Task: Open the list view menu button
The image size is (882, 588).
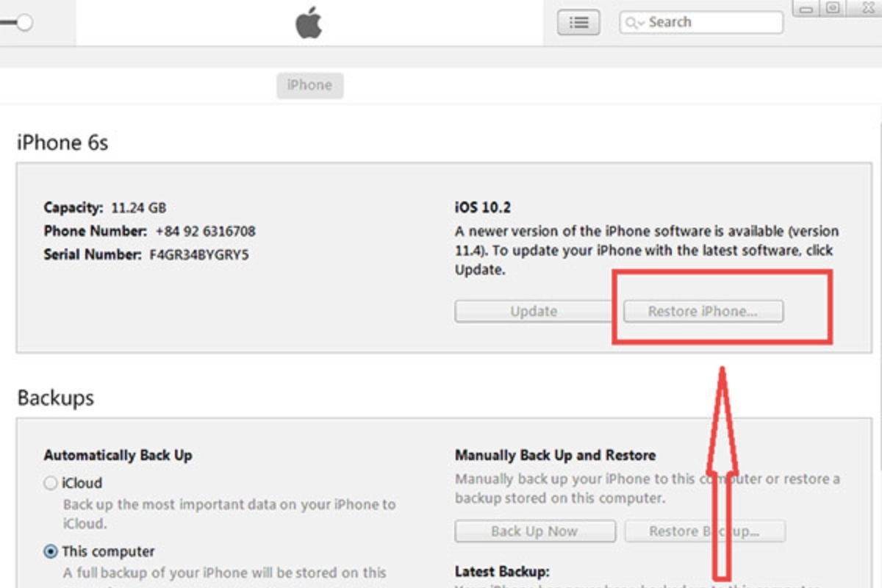Action: point(579,23)
